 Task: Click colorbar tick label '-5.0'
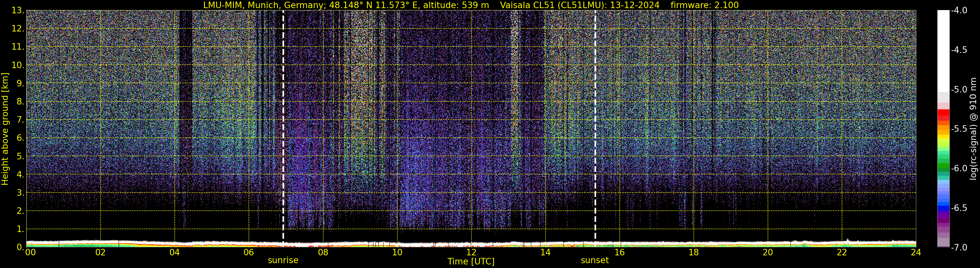959,90
